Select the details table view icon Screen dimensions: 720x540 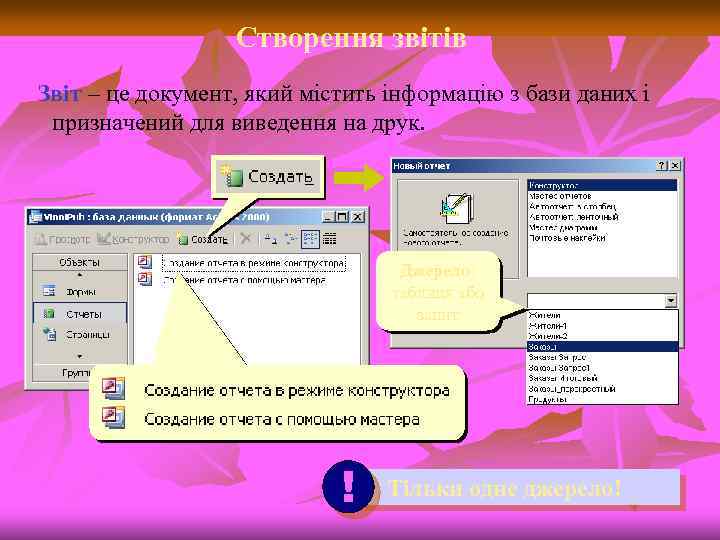tap(329, 239)
